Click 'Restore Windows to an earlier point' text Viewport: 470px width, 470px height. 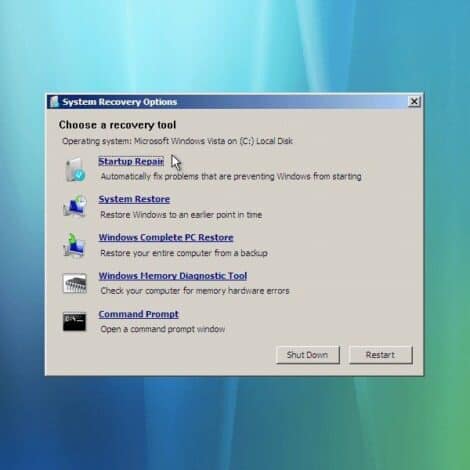coord(181,215)
